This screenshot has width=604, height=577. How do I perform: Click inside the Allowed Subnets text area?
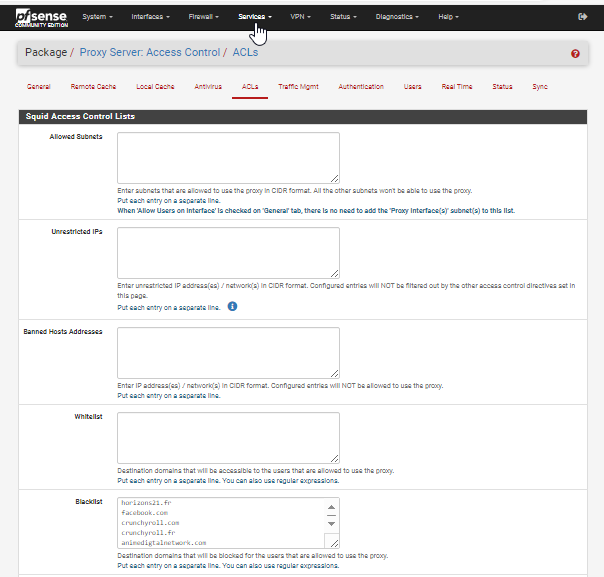coord(228,157)
